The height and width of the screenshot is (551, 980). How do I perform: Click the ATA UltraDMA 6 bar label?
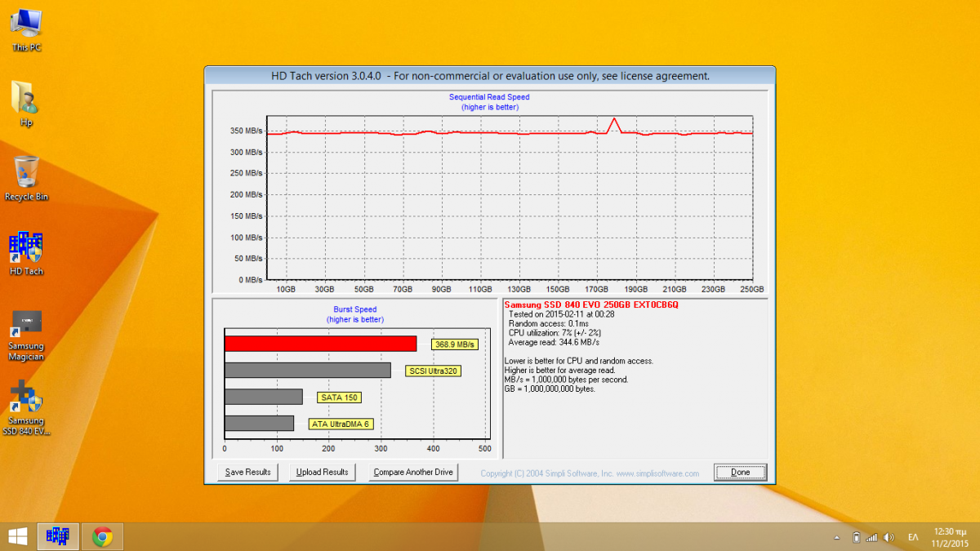tap(341, 424)
